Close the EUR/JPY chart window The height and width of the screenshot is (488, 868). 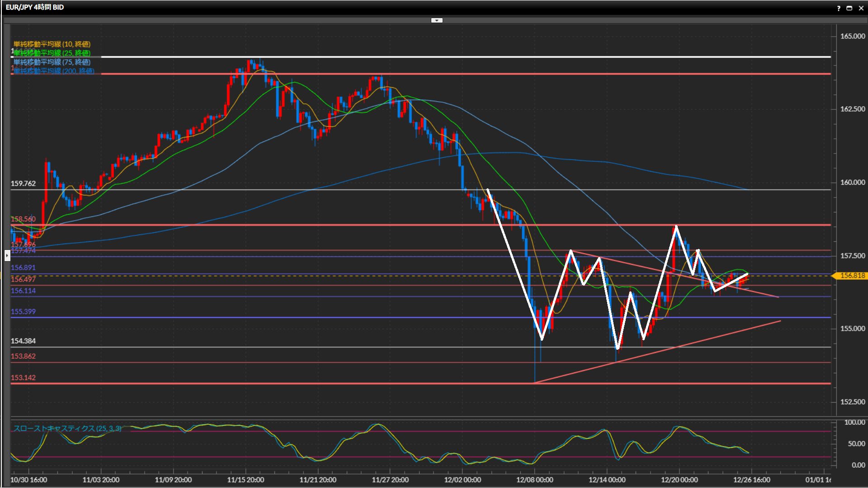(861, 8)
